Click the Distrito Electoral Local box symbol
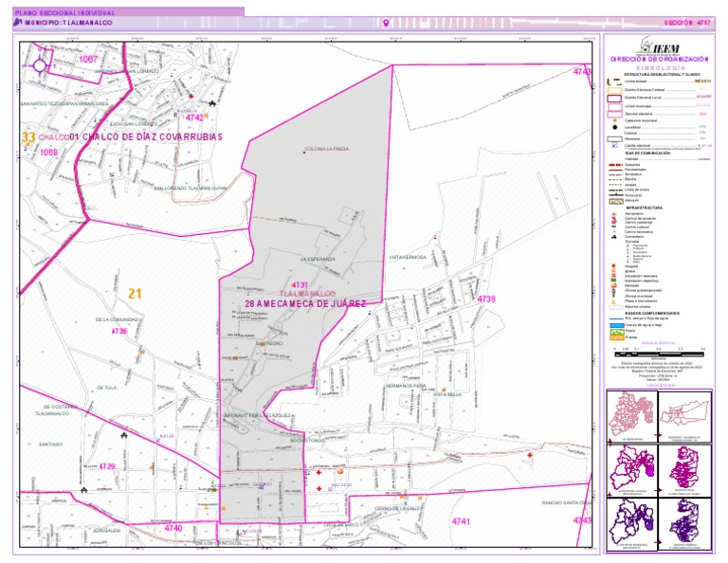The image size is (728, 563). point(614,99)
